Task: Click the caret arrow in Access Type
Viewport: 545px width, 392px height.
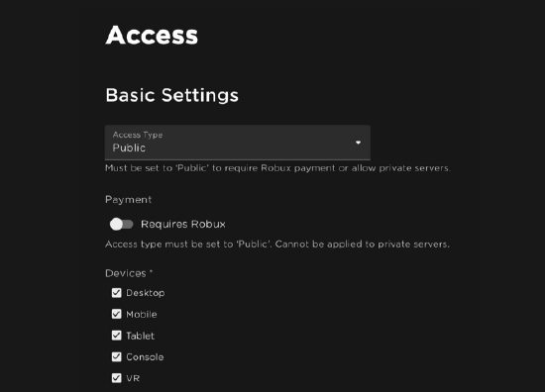Action: 358,143
